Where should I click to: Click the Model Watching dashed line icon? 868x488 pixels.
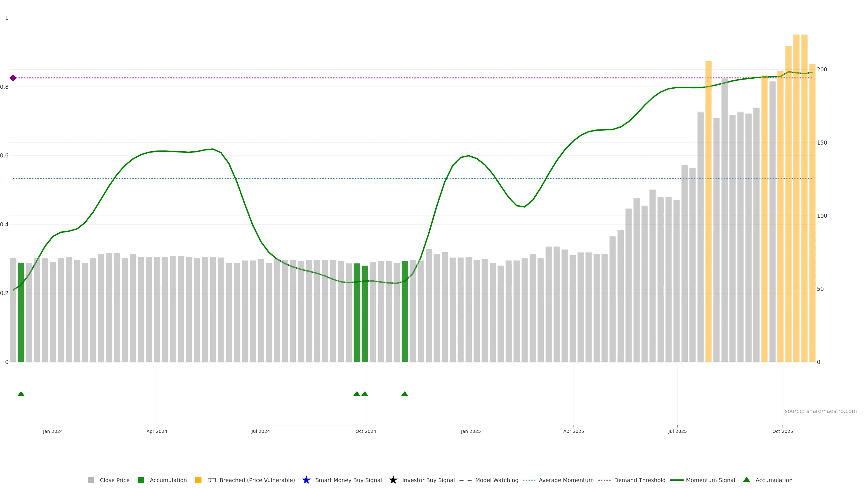coord(465,480)
